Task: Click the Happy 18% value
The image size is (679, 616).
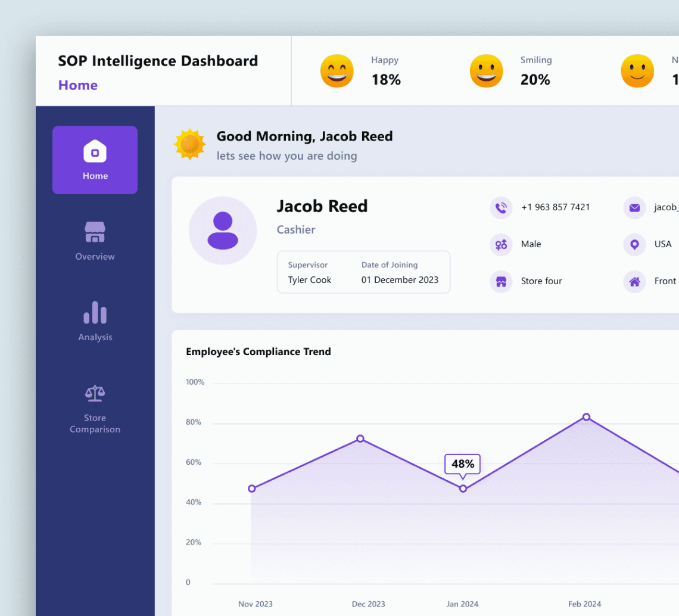Action: pos(387,80)
